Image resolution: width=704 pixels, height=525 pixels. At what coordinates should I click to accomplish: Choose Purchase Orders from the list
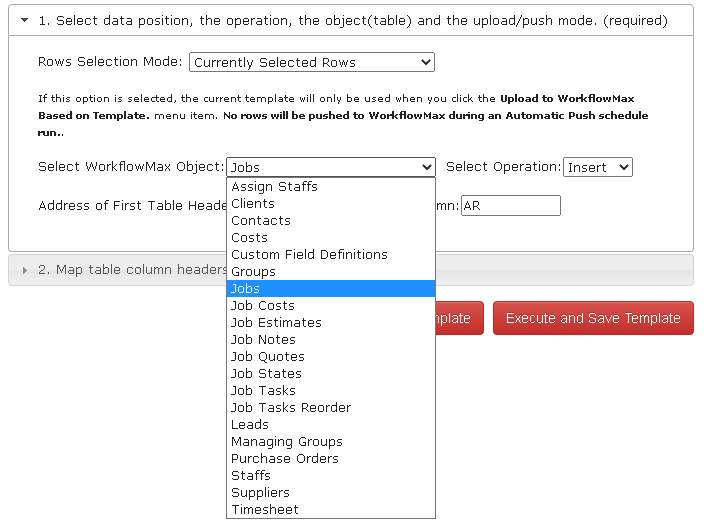[x=331, y=459]
